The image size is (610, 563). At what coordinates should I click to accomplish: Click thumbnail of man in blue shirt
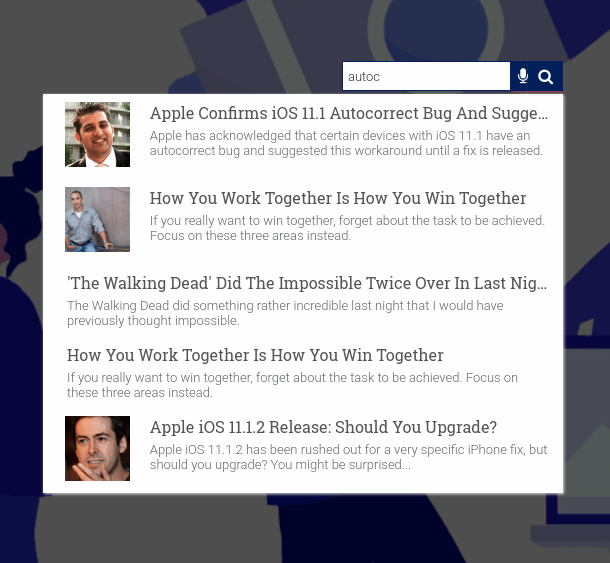click(97, 219)
